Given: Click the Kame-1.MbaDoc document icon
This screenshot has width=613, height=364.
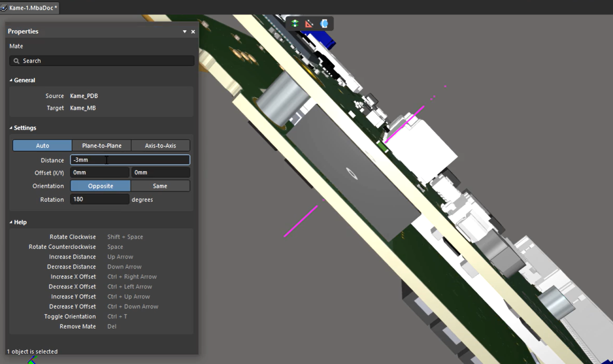Looking at the screenshot, I should (4, 8).
